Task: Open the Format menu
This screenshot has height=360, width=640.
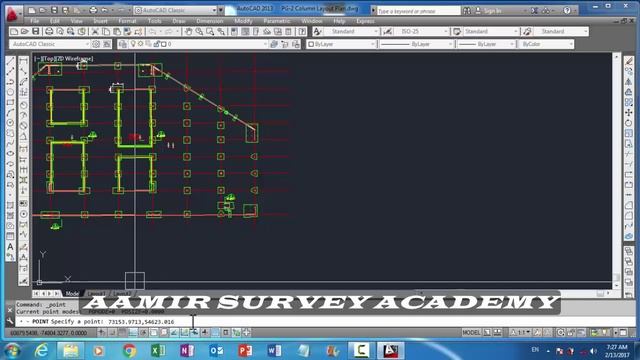Action: 127,21
